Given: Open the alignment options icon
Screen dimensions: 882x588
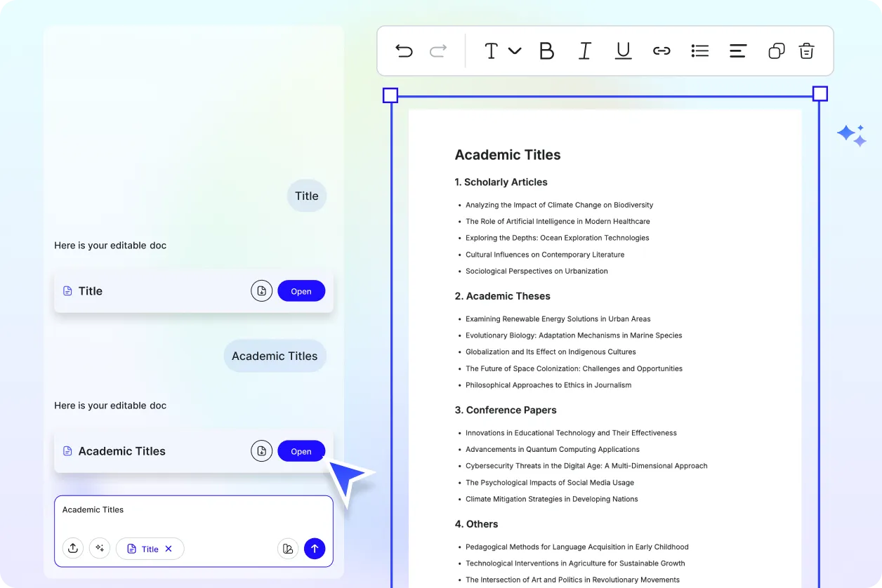Looking at the screenshot, I should tap(737, 51).
